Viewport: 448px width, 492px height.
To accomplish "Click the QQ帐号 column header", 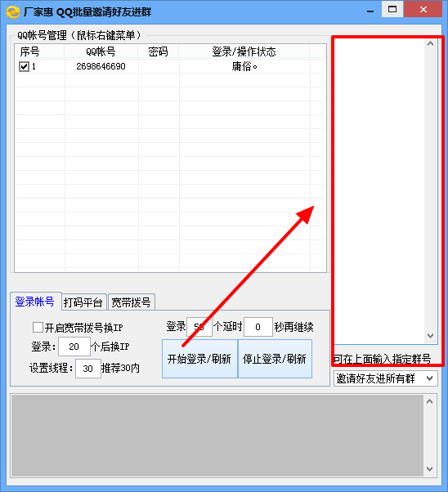I will 101,51.
